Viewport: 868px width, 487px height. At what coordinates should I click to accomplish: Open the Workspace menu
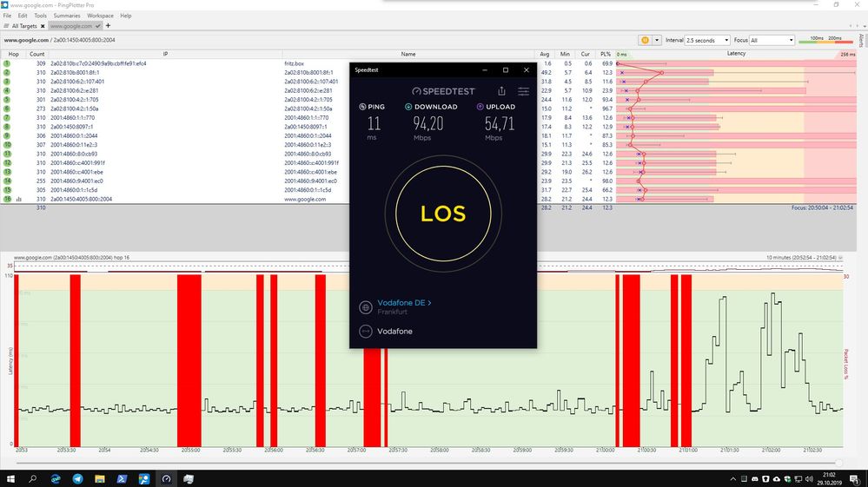100,16
